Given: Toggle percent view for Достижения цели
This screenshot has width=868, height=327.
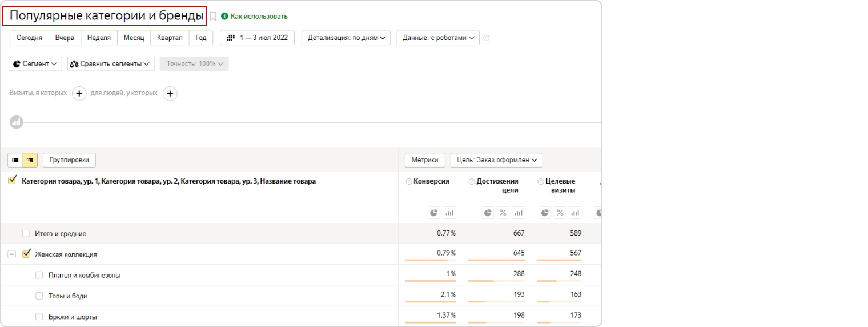Looking at the screenshot, I should (x=503, y=213).
